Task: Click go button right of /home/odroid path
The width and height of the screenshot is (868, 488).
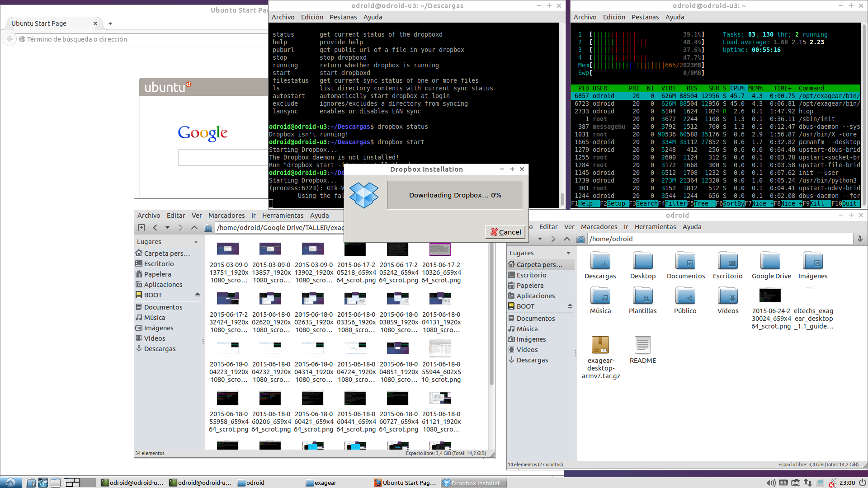Action: 860,239
